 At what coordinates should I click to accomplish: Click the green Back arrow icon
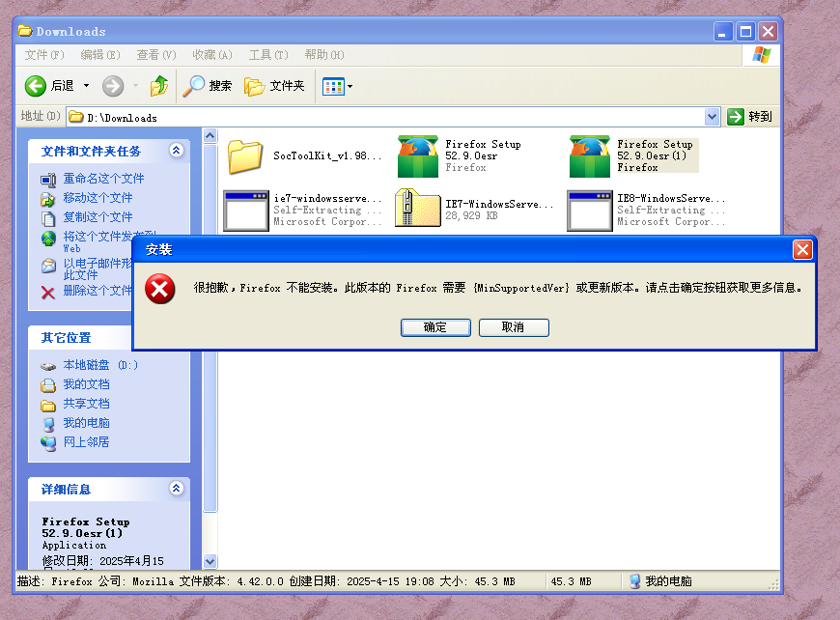pyautogui.click(x=36, y=86)
